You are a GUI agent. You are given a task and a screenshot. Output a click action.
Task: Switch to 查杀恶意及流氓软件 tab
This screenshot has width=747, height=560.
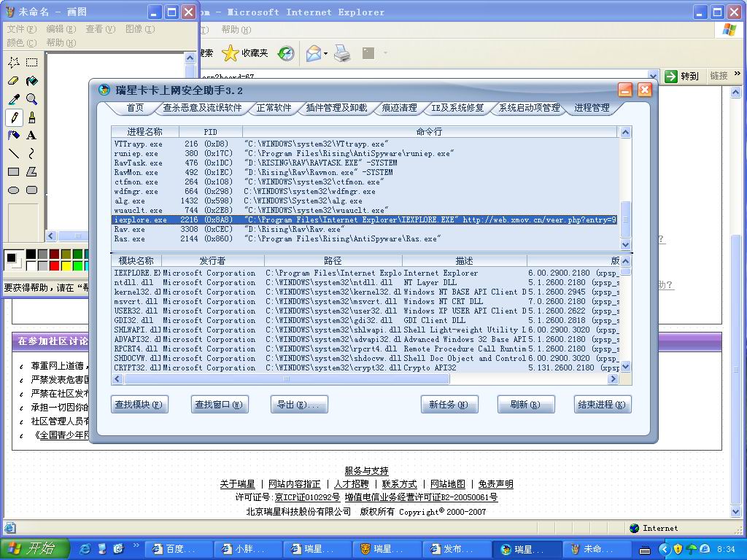point(202,108)
